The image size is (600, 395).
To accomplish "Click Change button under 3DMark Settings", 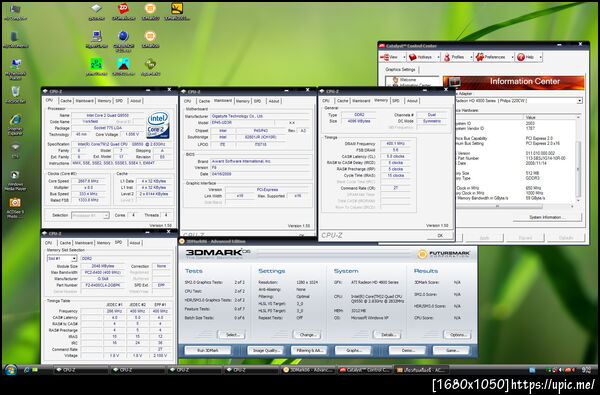I will coord(307,335).
